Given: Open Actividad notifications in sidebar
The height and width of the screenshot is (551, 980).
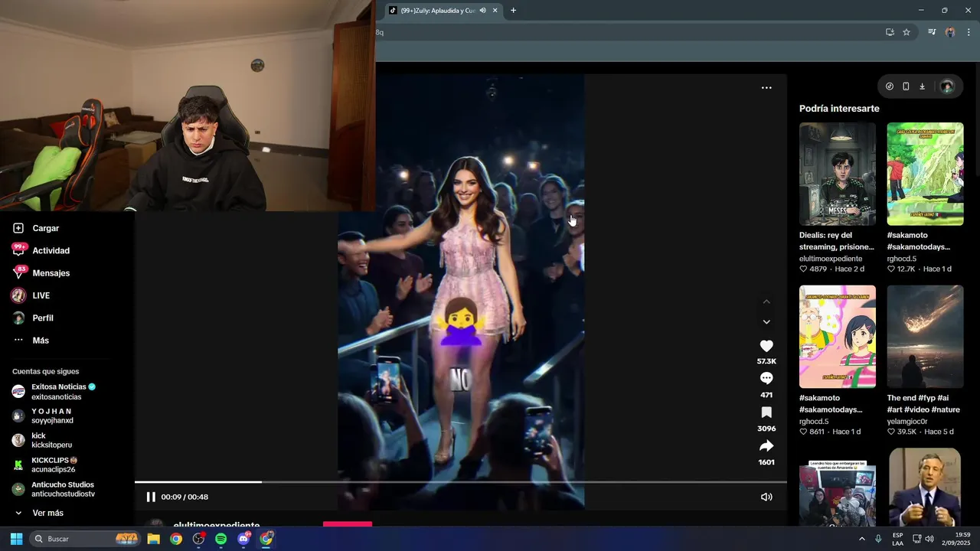Looking at the screenshot, I should [41, 250].
